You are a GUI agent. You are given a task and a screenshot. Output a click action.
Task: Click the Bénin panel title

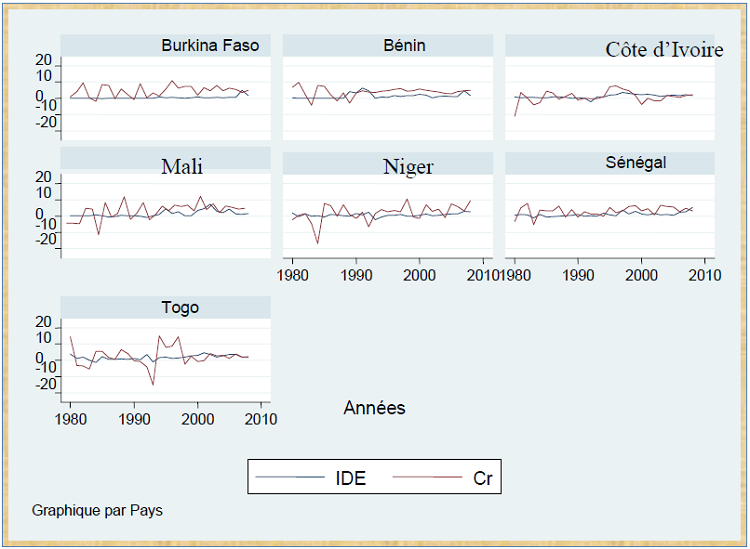[x=404, y=46]
